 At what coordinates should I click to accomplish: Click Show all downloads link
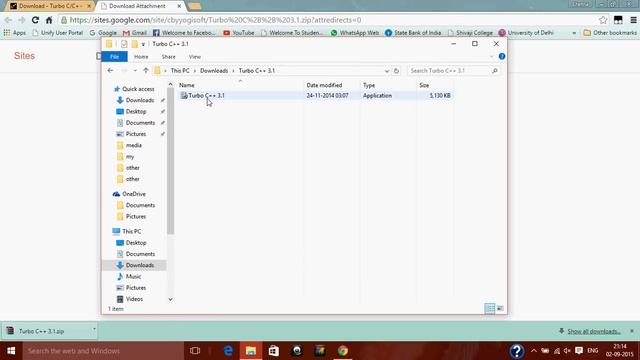(x=593, y=331)
